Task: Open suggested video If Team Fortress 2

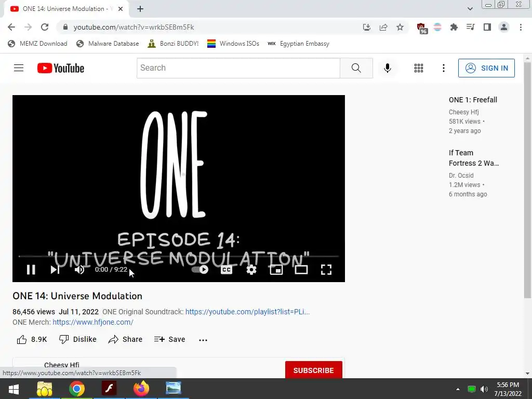Action: 474,158
